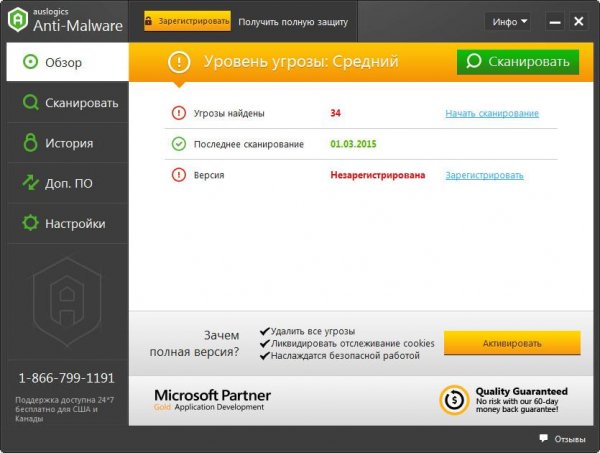Screen dimensions: 600x453
Task: Click the Версия label
Action: point(209,175)
